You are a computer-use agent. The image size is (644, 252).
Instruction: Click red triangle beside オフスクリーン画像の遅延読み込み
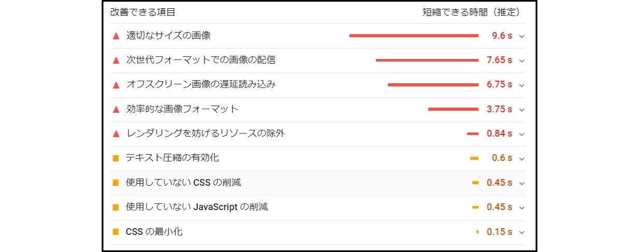click(x=116, y=84)
